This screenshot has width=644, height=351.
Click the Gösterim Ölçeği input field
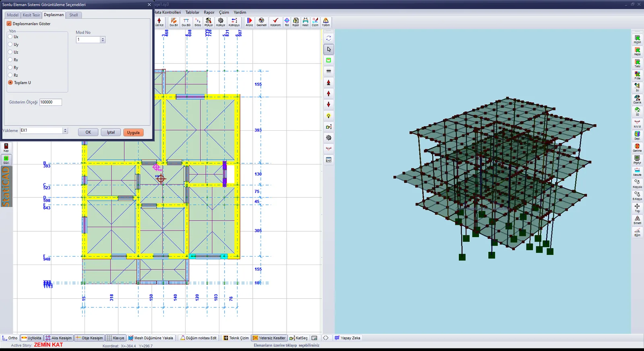(x=51, y=102)
